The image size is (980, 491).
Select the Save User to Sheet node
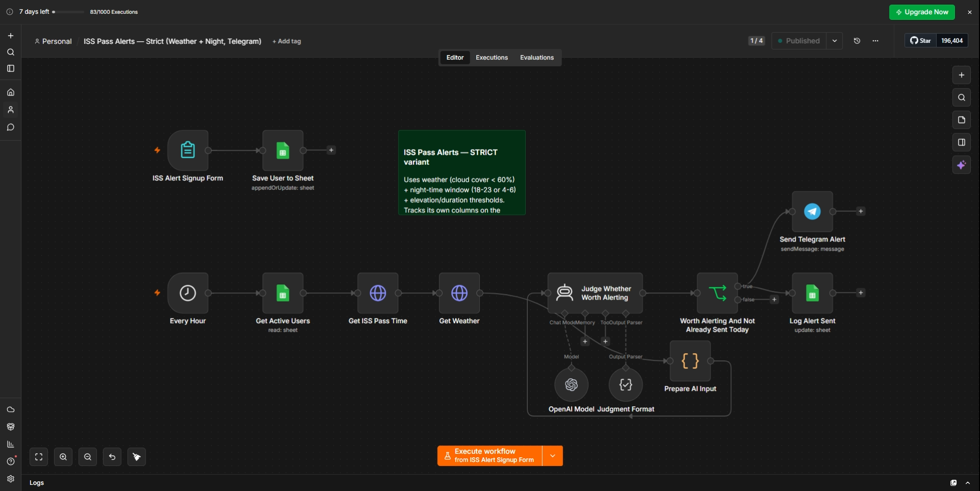[283, 150]
